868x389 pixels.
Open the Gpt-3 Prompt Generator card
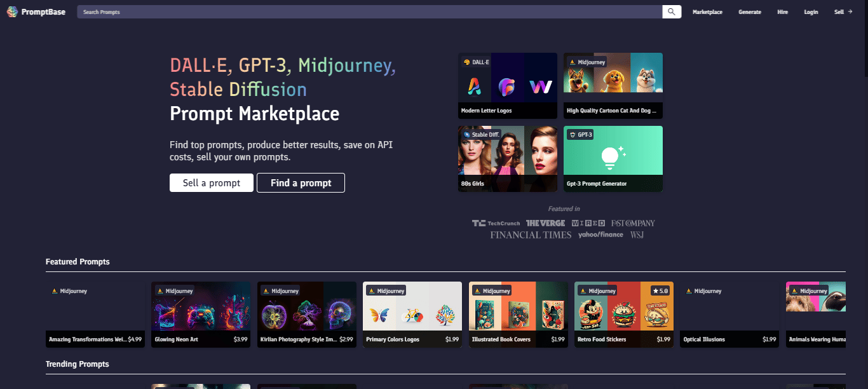click(613, 158)
